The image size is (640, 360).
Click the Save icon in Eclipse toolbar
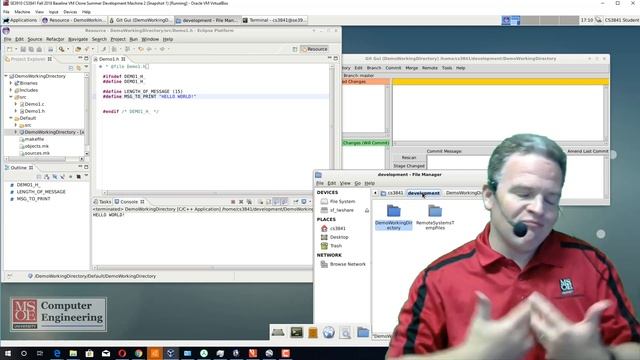point(23,49)
